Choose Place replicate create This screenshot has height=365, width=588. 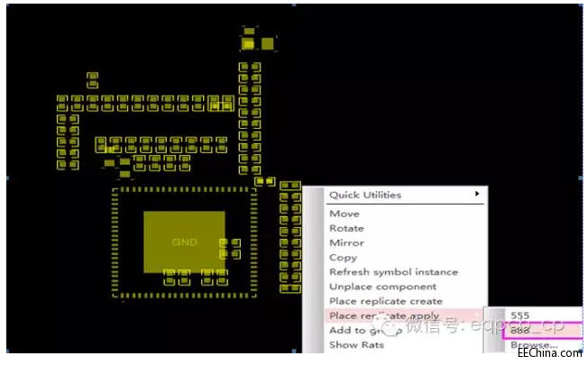point(386,301)
